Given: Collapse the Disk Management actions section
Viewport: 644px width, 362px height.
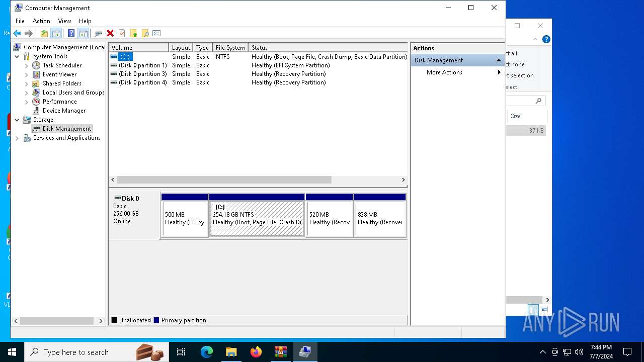Looking at the screenshot, I should coord(499,60).
